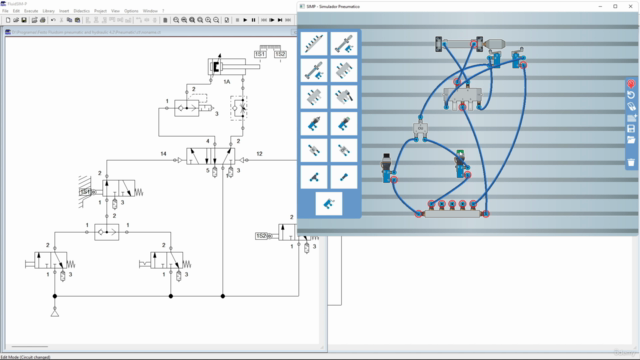Click the red air supply icon in SMP

point(631,84)
